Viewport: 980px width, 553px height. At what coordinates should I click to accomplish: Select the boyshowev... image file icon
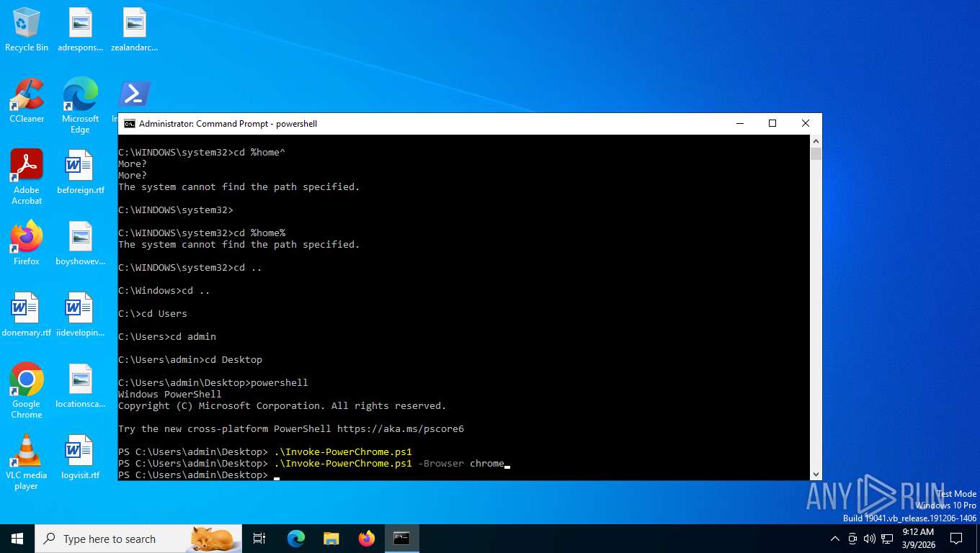point(80,243)
